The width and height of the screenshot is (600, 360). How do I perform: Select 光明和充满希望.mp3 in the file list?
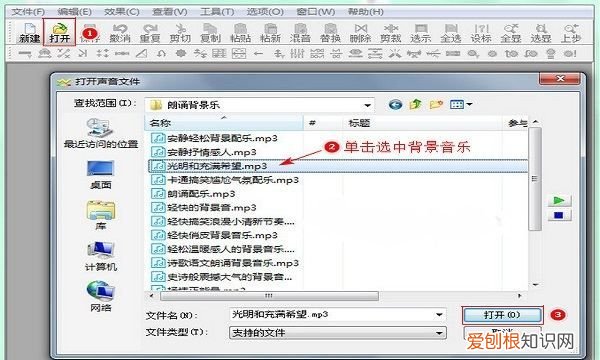(338, 166)
